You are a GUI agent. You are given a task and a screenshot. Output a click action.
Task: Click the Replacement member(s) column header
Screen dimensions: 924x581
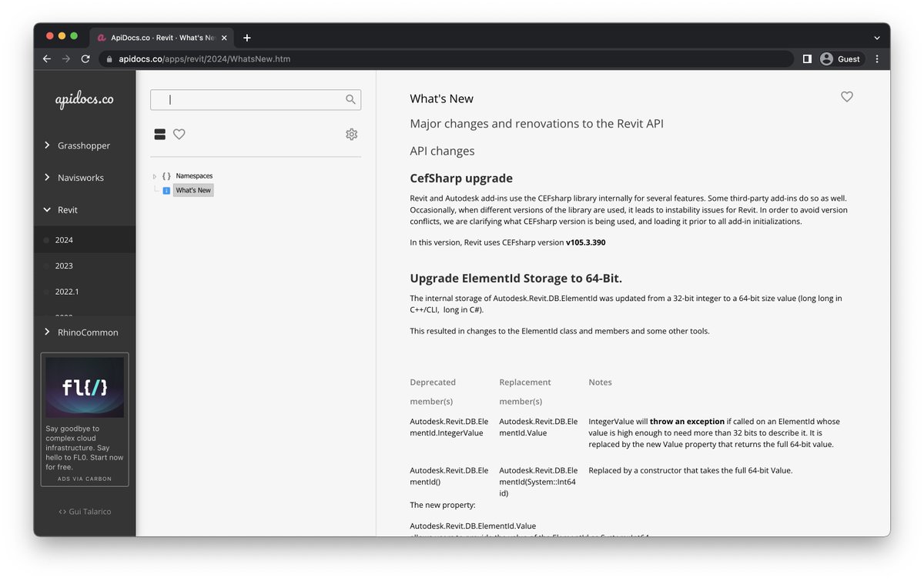(x=525, y=392)
